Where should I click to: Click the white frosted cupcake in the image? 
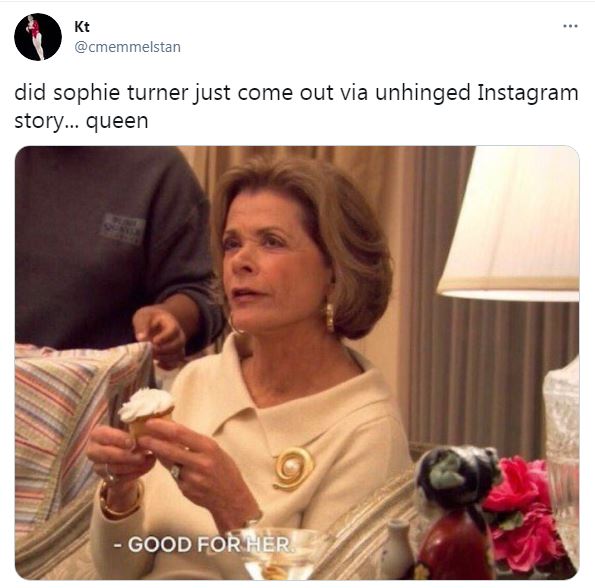click(147, 411)
